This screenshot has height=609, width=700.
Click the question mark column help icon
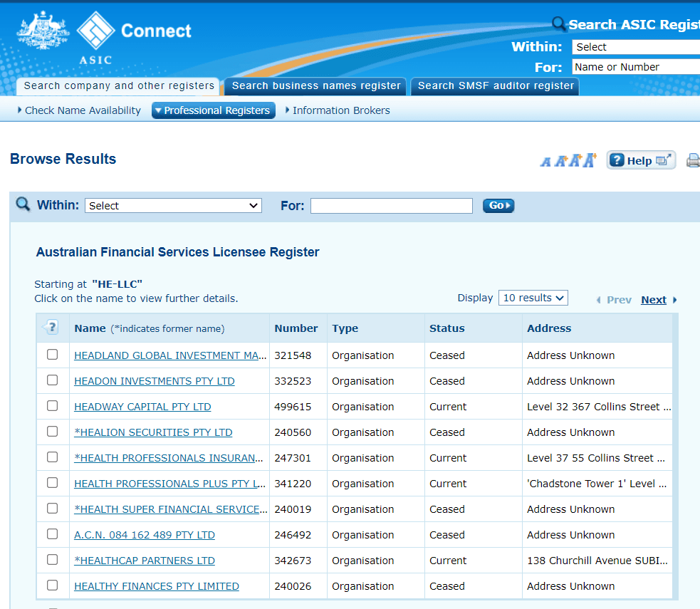pos(52,327)
